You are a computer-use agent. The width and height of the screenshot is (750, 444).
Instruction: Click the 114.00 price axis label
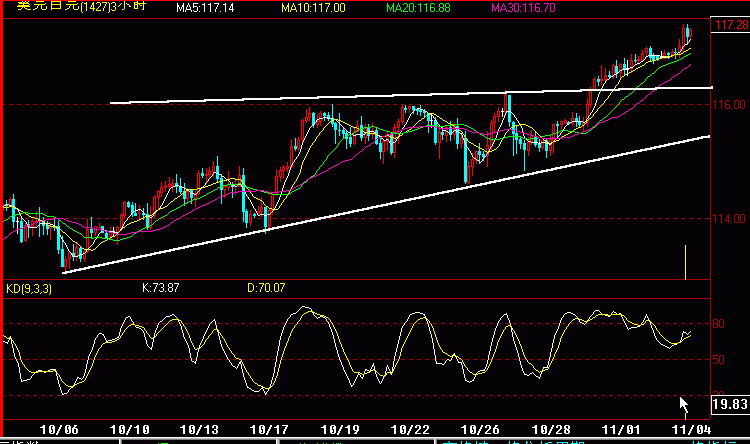click(729, 219)
